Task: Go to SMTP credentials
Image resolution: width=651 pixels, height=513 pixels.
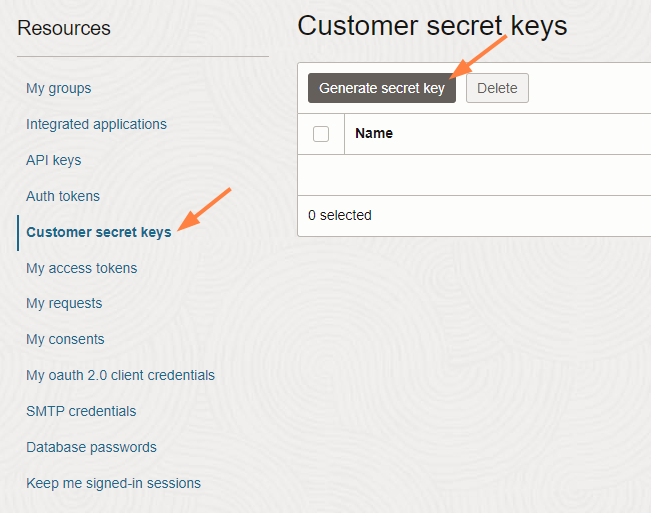Action: point(81,411)
